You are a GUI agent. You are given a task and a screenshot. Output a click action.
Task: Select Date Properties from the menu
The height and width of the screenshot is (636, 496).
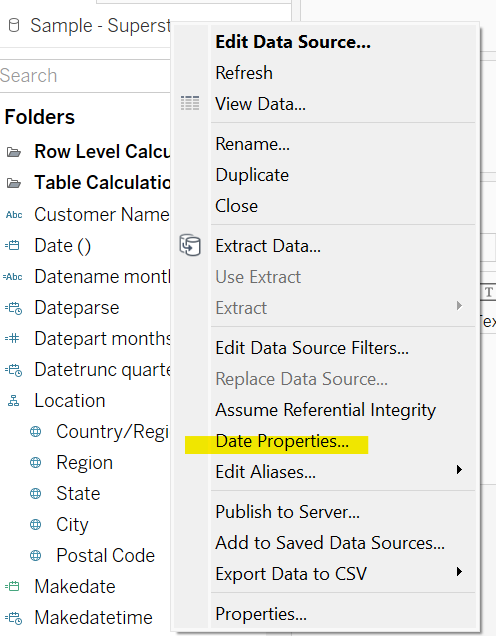[x=282, y=441]
